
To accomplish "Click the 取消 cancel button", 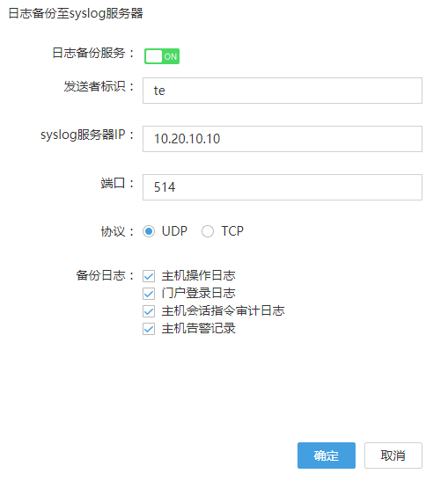I will point(393,455).
